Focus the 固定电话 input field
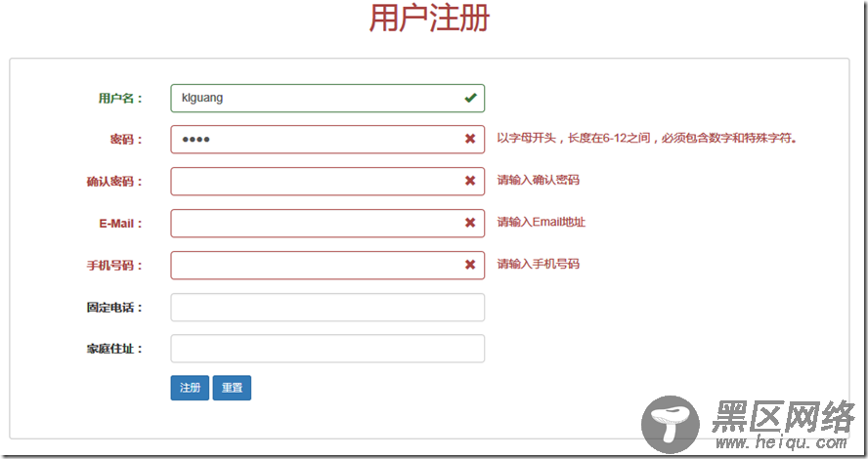The image size is (868, 459). (x=327, y=308)
